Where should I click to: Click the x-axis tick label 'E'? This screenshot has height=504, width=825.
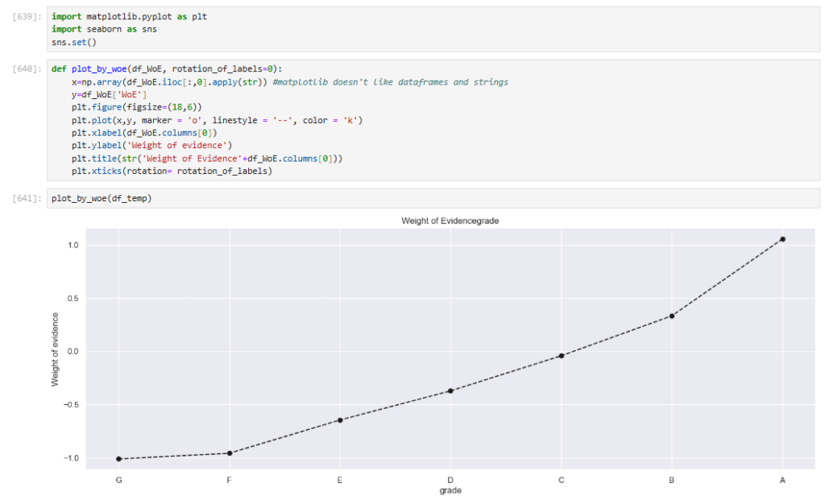tap(340, 481)
